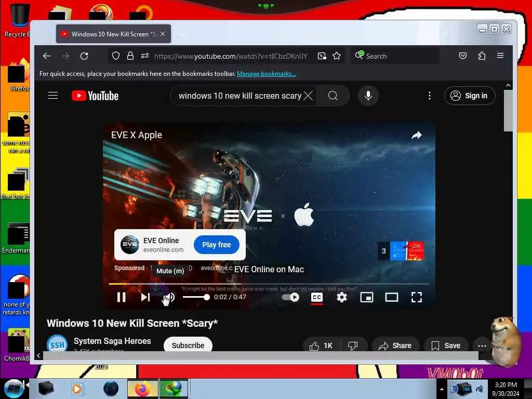Open the EVE Online advertiser logo
The height and width of the screenshot is (399, 532).
pyautogui.click(x=130, y=245)
